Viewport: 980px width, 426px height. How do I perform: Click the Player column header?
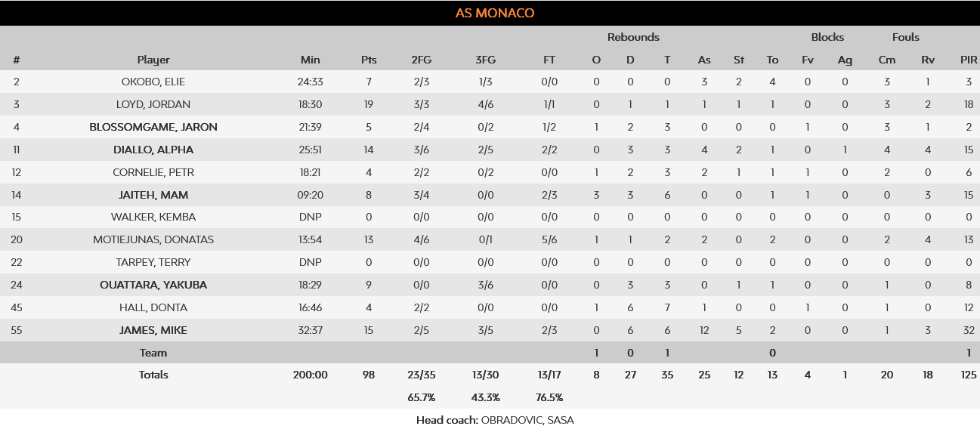(153, 60)
